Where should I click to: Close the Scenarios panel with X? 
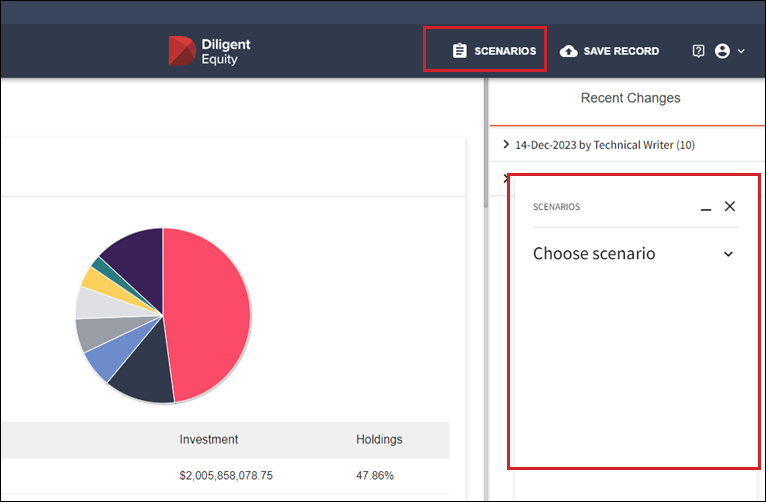730,206
